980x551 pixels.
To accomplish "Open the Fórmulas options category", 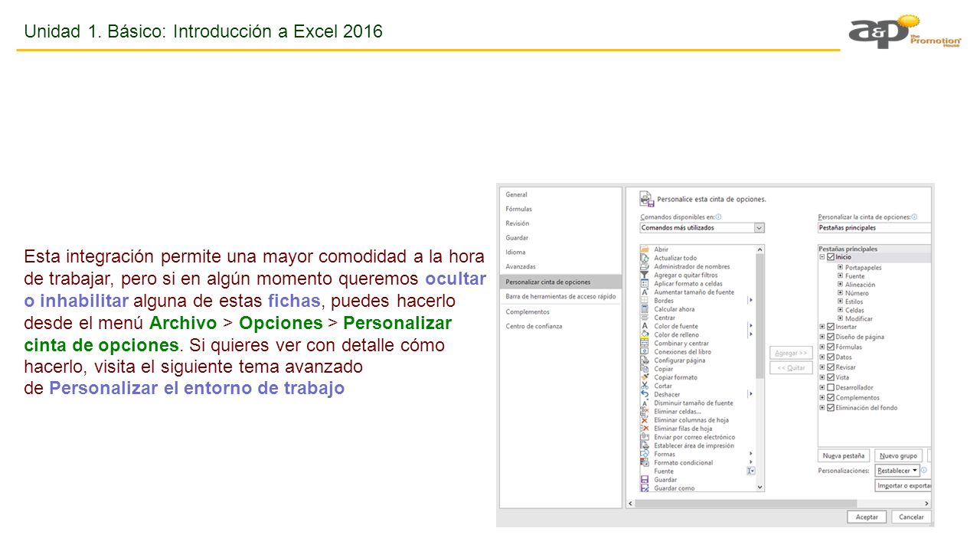I will pyautogui.click(x=560, y=209).
